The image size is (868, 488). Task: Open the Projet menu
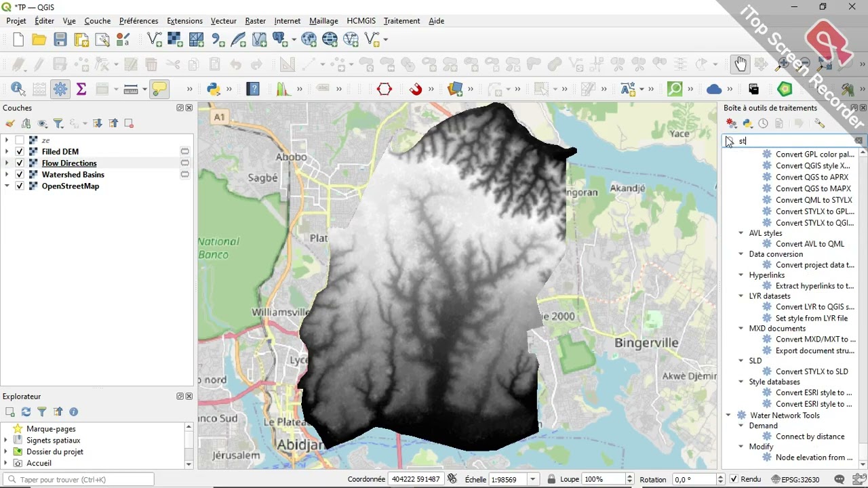pyautogui.click(x=16, y=21)
